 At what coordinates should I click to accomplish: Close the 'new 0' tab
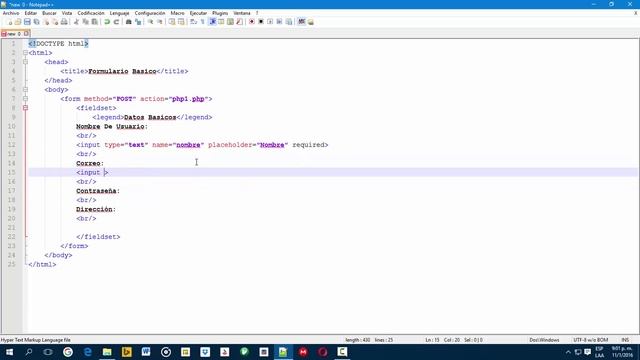pos(27,34)
